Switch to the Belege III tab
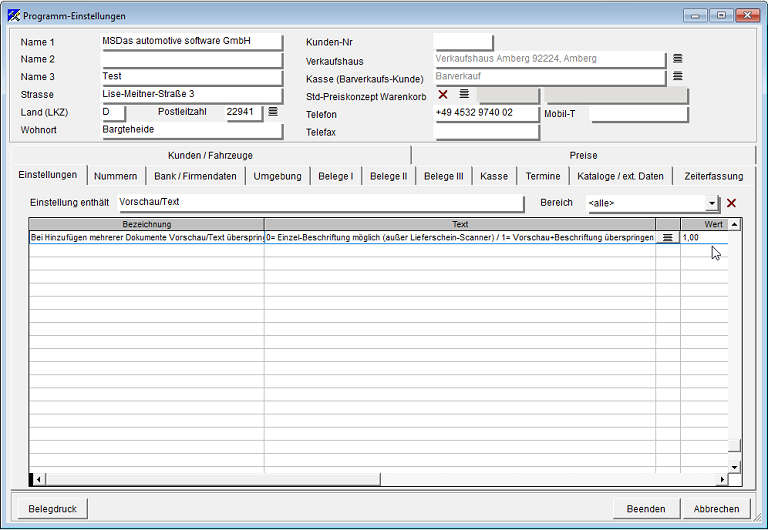 [x=444, y=176]
